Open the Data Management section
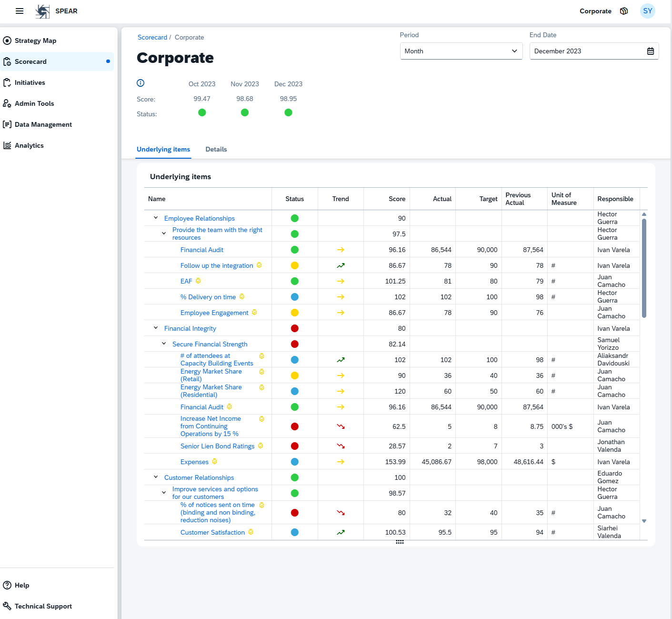This screenshot has height=619, width=672. [43, 124]
